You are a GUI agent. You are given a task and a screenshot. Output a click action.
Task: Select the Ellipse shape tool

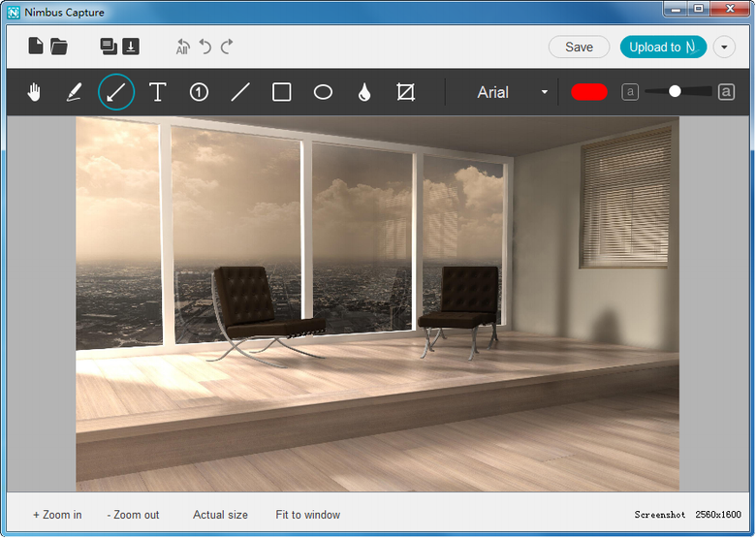[x=323, y=92]
